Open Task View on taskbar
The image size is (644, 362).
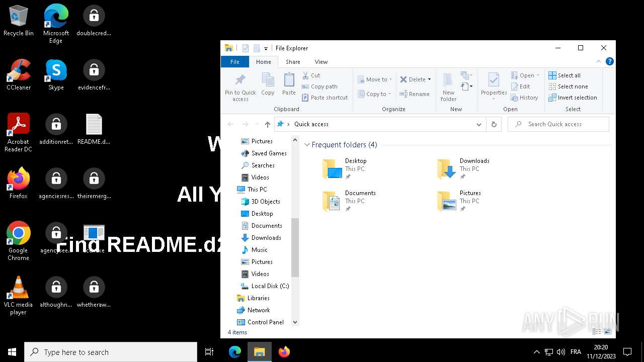coord(209,352)
